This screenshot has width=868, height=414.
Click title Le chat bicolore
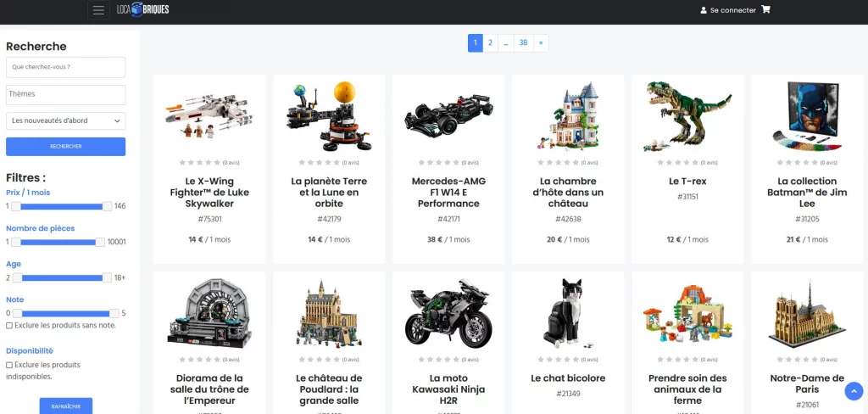point(568,378)
